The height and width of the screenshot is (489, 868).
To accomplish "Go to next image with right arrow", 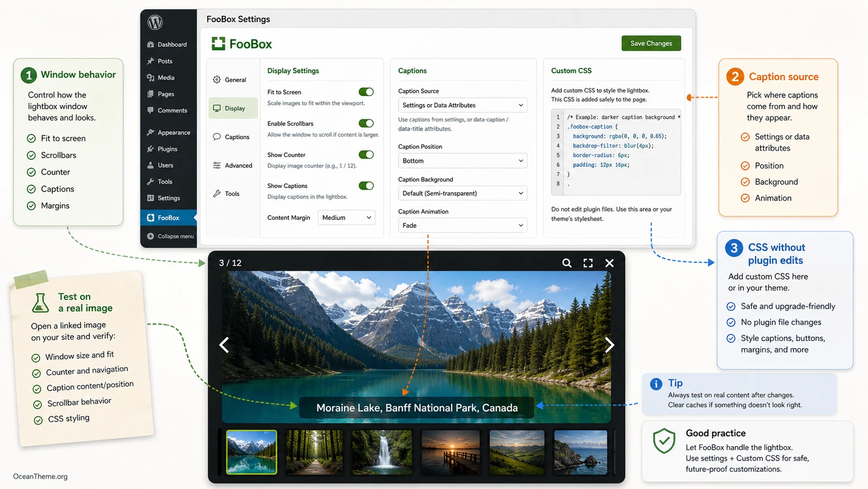I will click(x=609, y=345).
